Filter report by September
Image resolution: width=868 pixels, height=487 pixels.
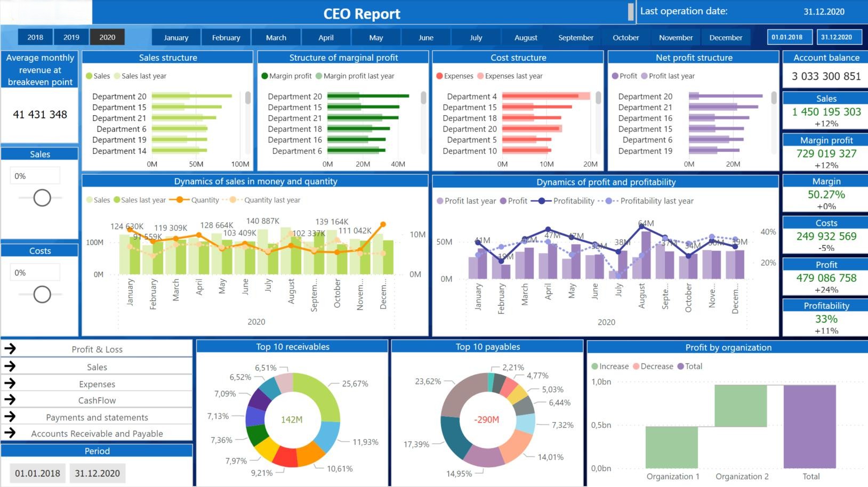coord(576,38)
